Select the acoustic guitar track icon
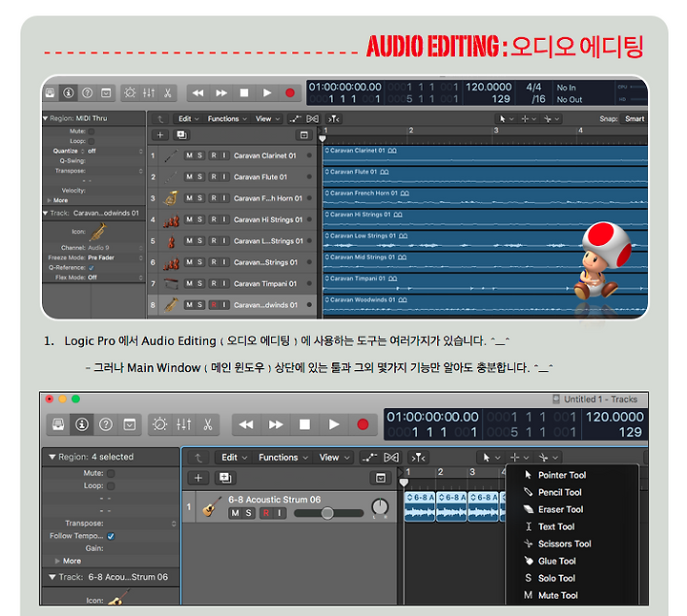 (x=211, y=506)
